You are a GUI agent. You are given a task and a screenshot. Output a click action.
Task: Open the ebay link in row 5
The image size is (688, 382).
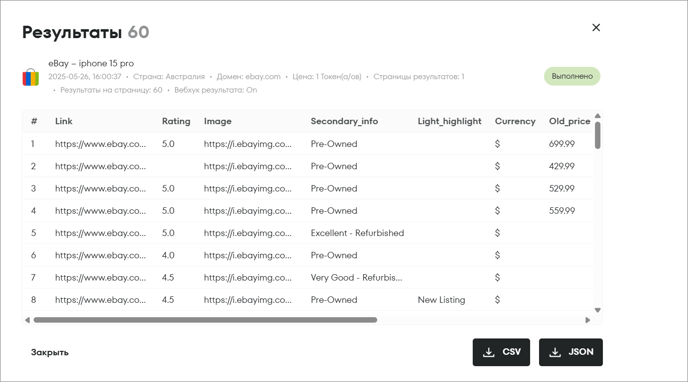[x=100, y=233]
